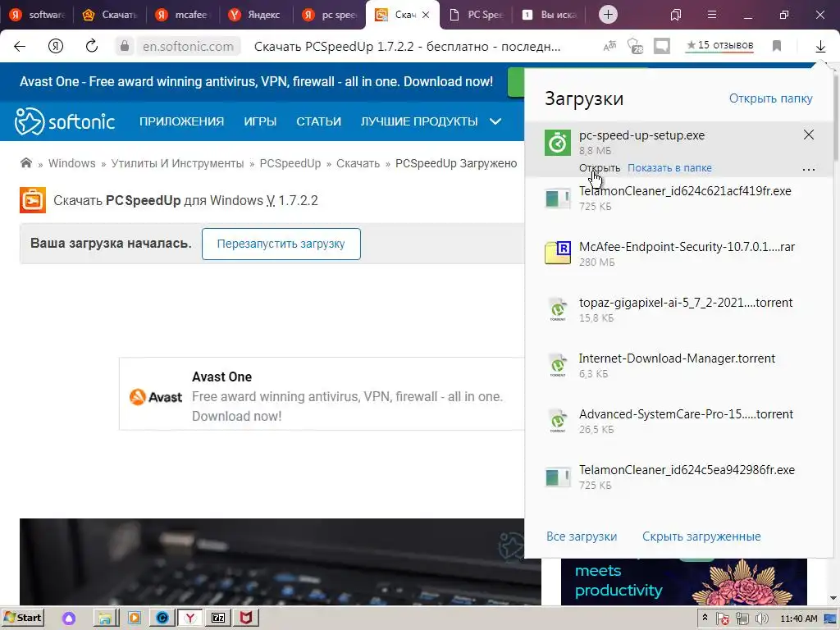Switch to the 'PC Spee' tab

[x=476, y=15]
